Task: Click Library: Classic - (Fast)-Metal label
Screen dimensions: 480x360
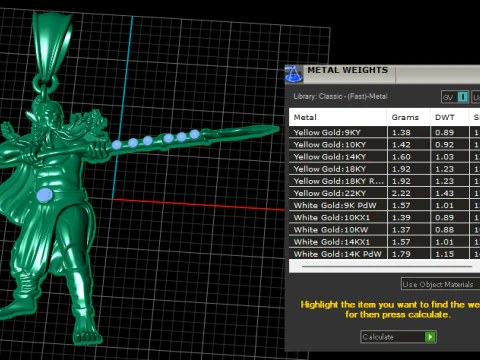Action: [340, 96]
